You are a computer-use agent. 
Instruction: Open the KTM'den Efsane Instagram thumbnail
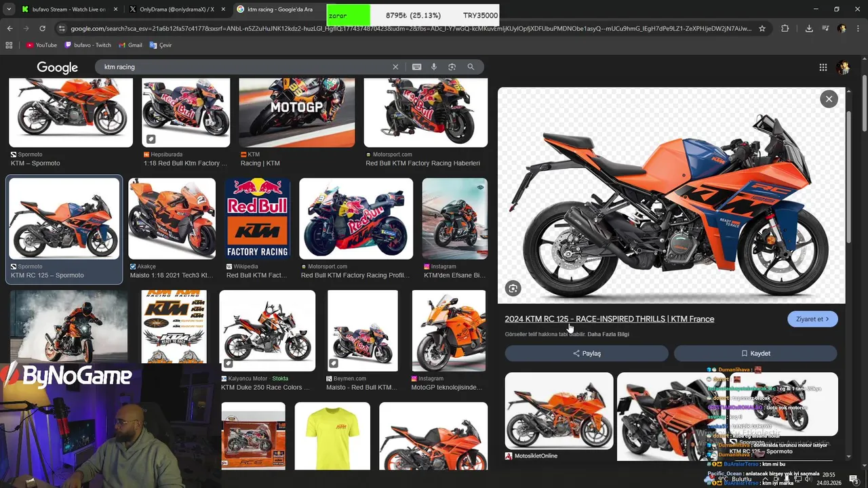(454, 218)
